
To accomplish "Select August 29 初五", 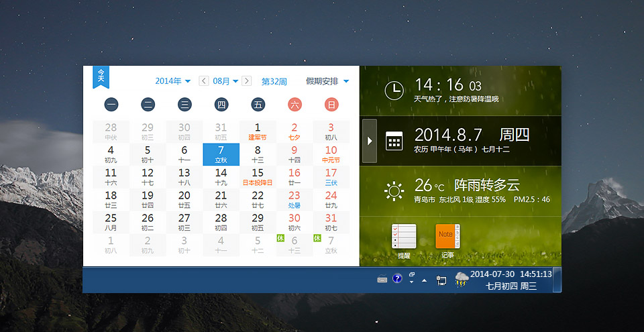I will click(258, 222).
